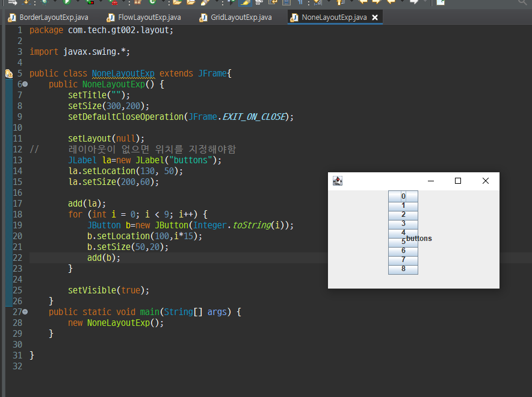Place cursor on the add(b); line
532x397 pixels.
[x=104, y=258]
